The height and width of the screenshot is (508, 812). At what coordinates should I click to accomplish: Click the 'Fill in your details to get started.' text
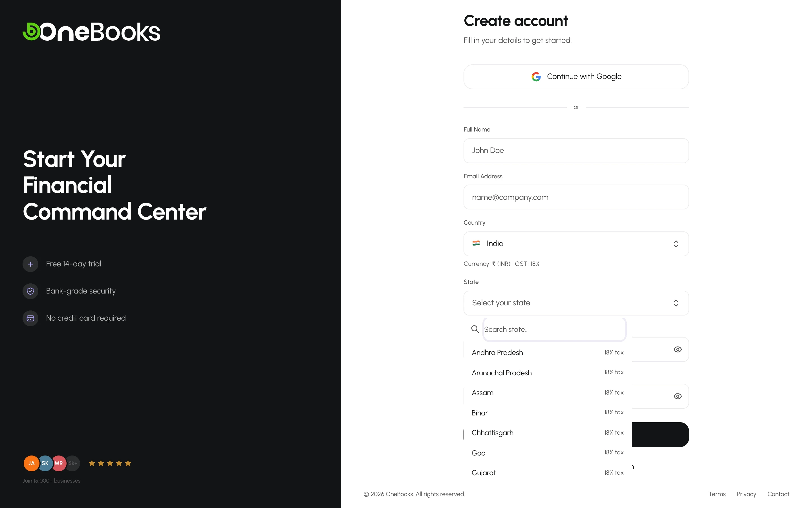click(x=517, y=40)
